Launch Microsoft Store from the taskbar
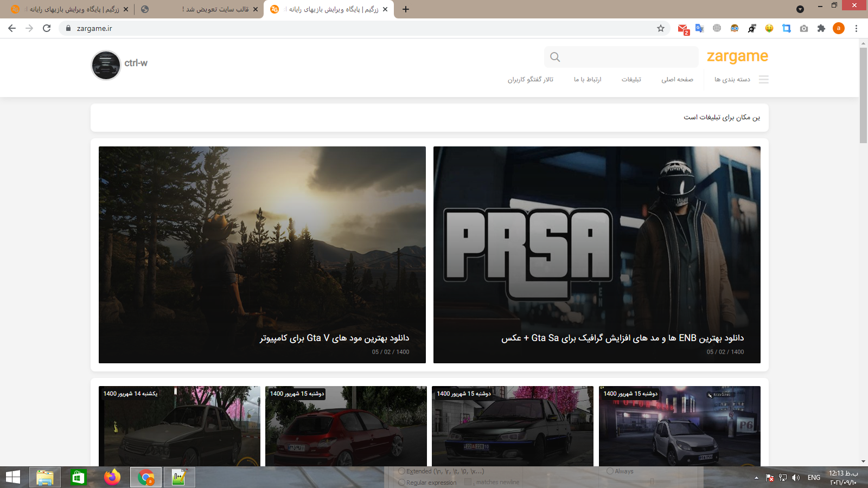Viewport: 868px width, 488px height. (78, 477)
